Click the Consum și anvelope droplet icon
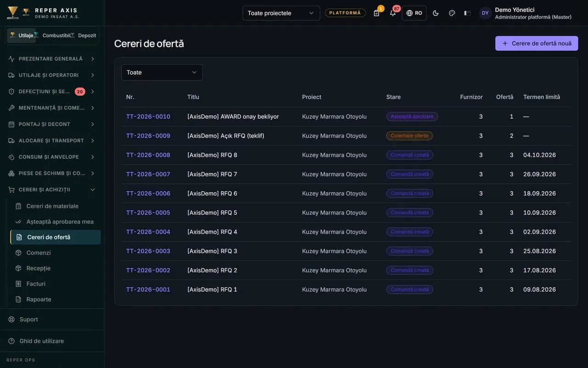Screen dimensions: 588x368 pos(11,157)
